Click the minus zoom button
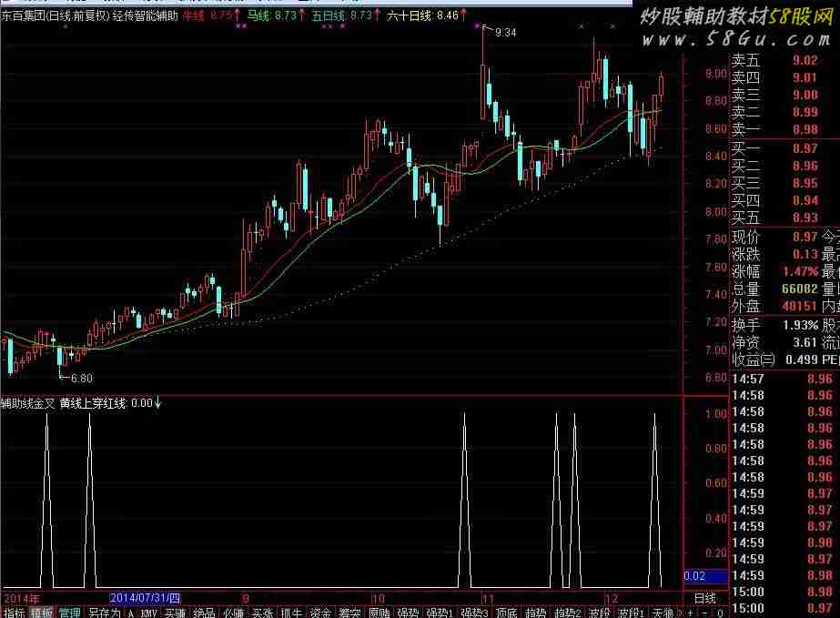 (x=704, y=613)
